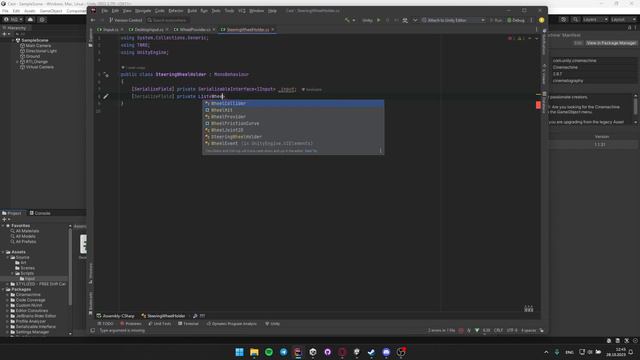
Task: Click the pencil gutter icon beside the List line
Action: click(x=106, y=96)
